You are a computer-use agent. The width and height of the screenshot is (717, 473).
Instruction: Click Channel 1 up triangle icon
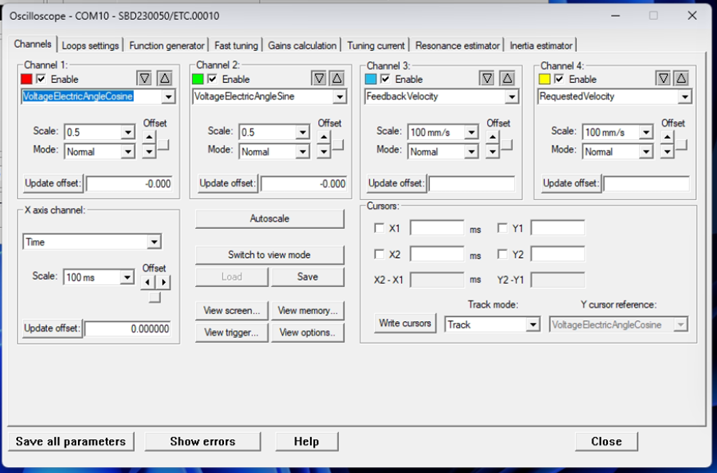click(164, 78)
